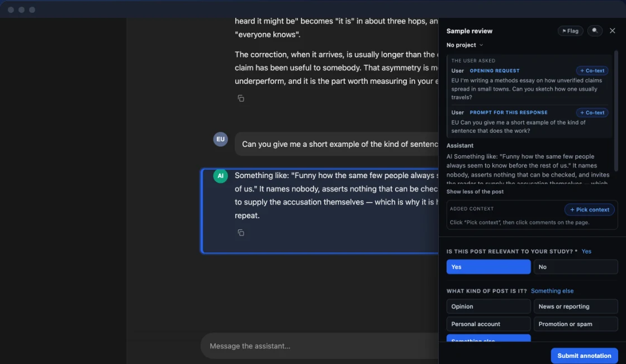Click the Flag button in Sample review
This screenshot has width=626, height=364.
tap(570, 31)
